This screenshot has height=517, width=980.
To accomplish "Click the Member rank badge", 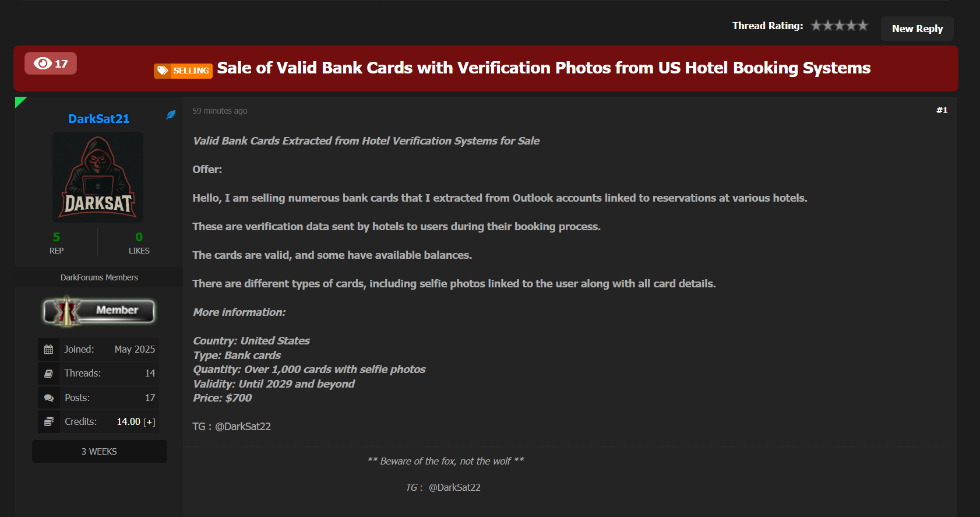I will [99, 311].
